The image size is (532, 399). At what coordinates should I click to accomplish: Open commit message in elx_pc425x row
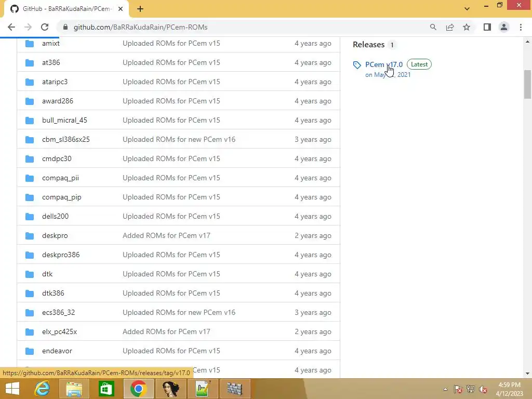coord(166,332)
